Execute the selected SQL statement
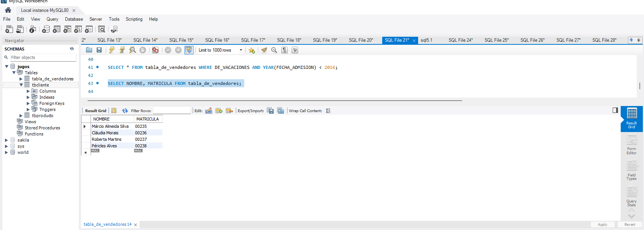Screen dimensions: 644x230 point(112,50)
